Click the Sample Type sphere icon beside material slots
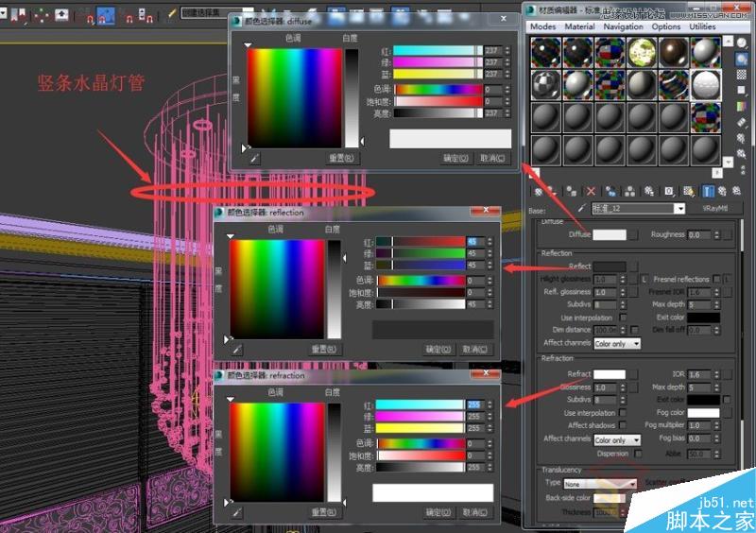Screen dimensions: 756x533 pos(742,43)
